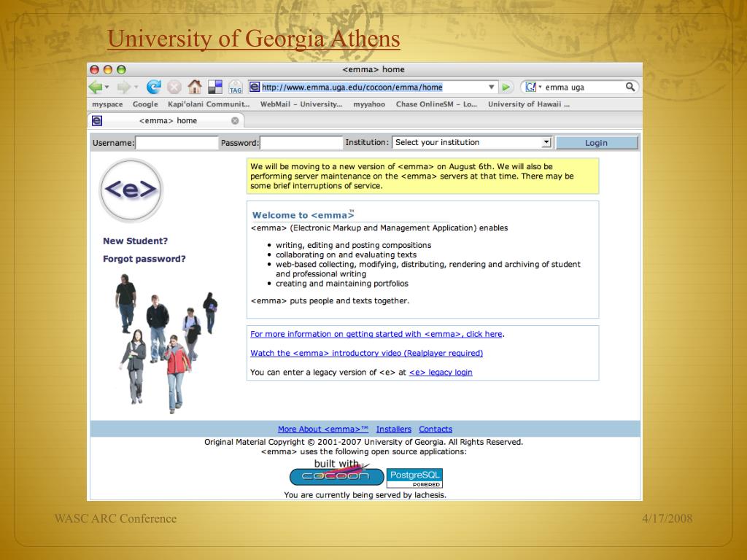Click the magnifier search icon in search box
Image resolution: width=747 pixels, height=560 pixels.
pos(630,87)
